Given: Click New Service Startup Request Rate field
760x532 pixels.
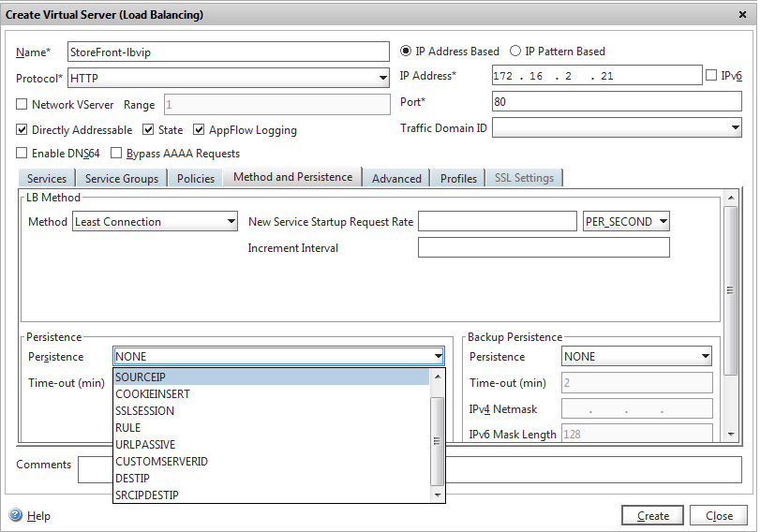Looking at the screenshot, I should pos(498,221).
